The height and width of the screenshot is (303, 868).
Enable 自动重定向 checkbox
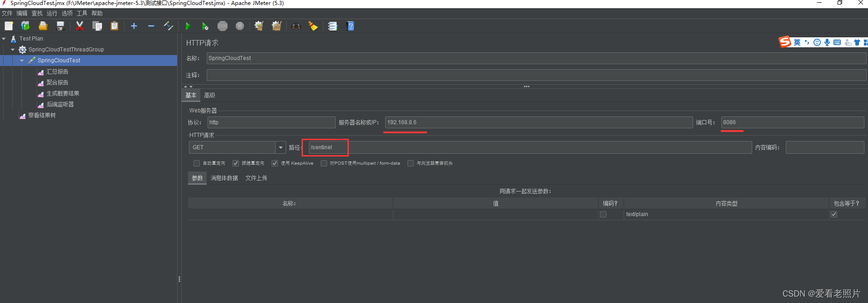click(x=197, y=163)
